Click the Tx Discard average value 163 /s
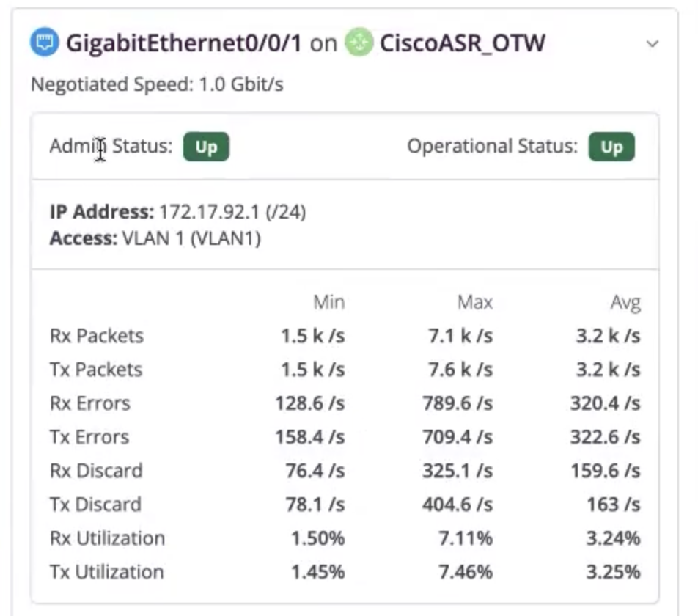Image resolution: width=698 pixels, height=616 pixels. click(x=614, y=505)
